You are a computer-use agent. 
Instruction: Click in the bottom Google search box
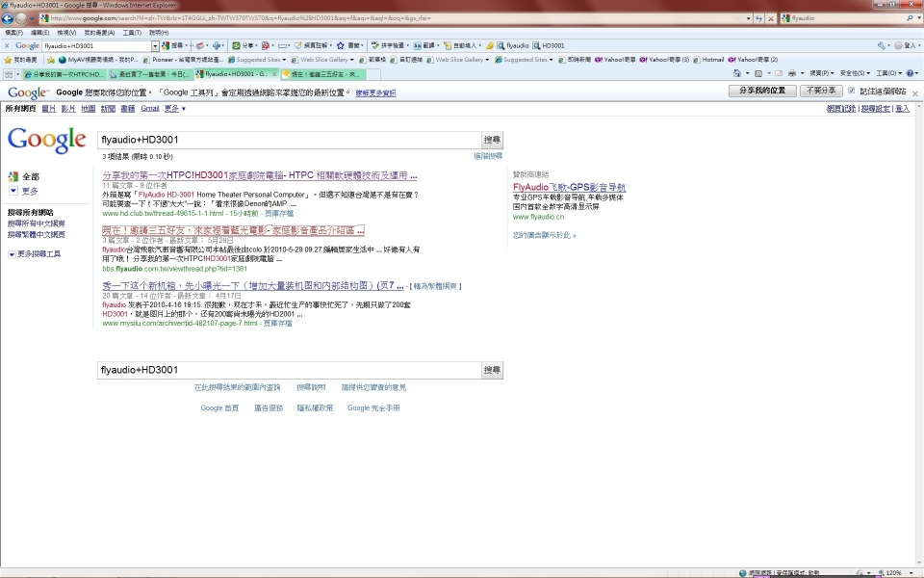(x=290, y=370)
